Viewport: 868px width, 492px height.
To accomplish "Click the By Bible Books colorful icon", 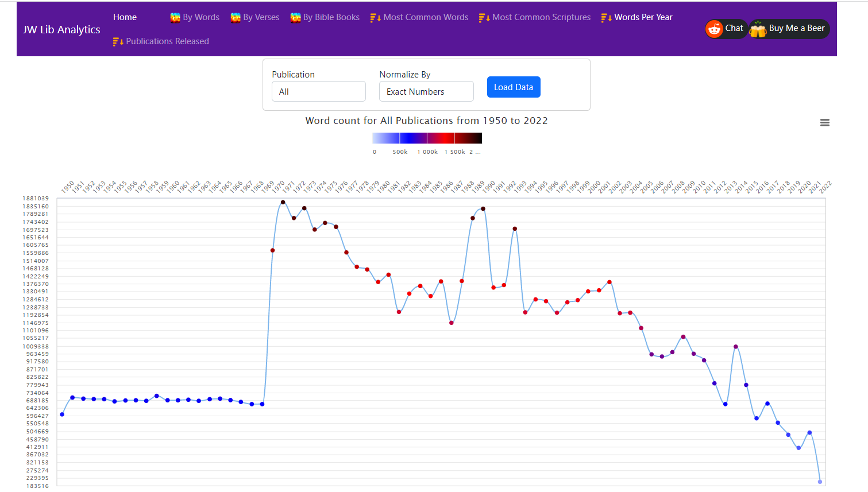I will pos(295,18).
